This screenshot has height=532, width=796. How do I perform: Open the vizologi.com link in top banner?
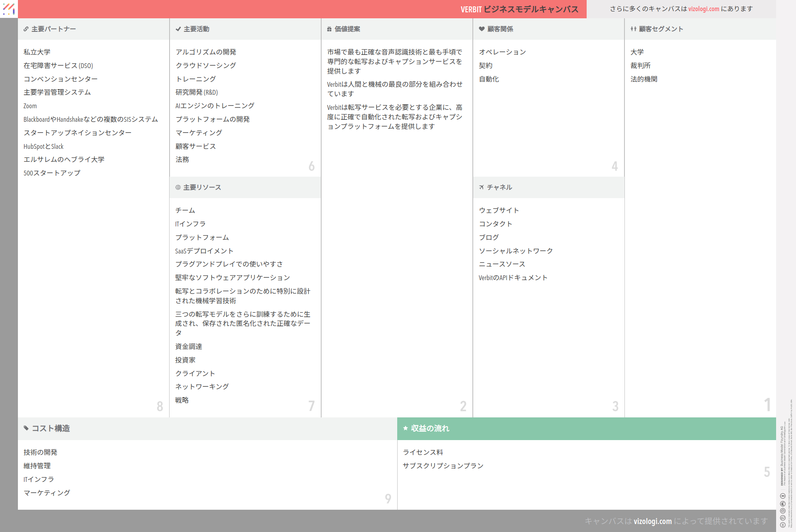coord(703,9)
